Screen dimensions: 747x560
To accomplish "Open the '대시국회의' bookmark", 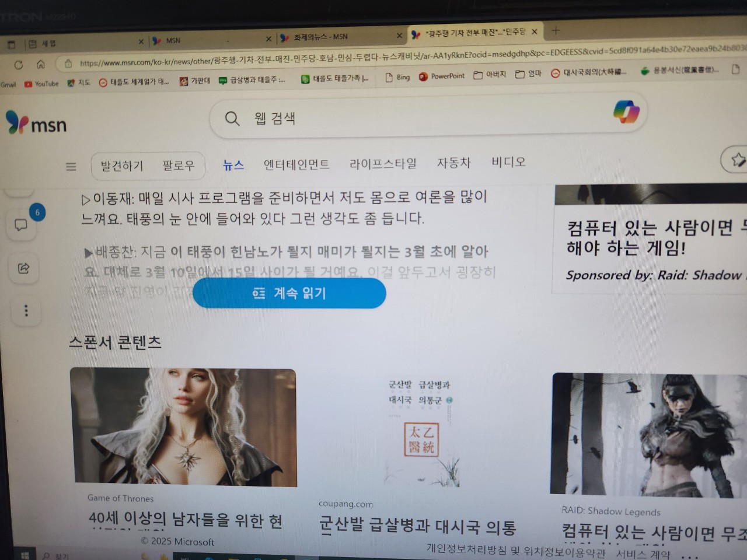I will [589, 72].
